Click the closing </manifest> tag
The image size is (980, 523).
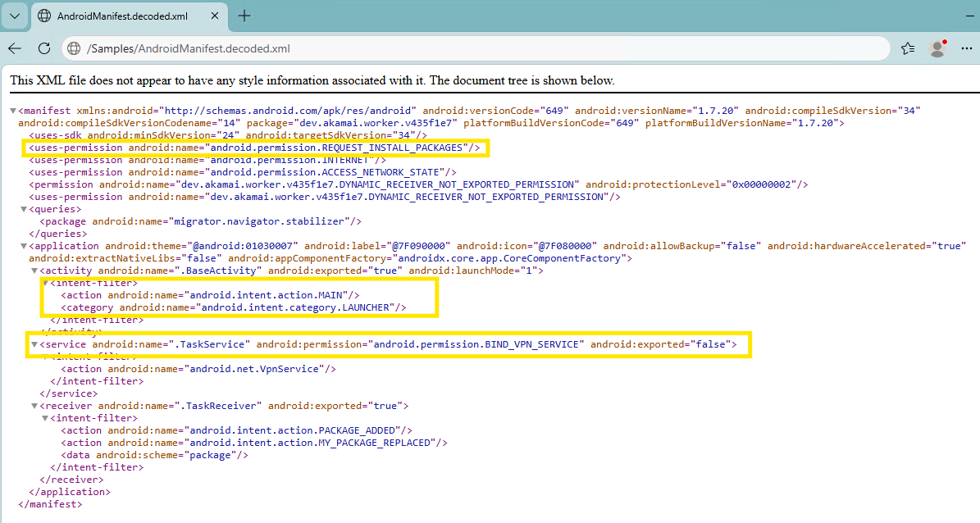point(50,504)
